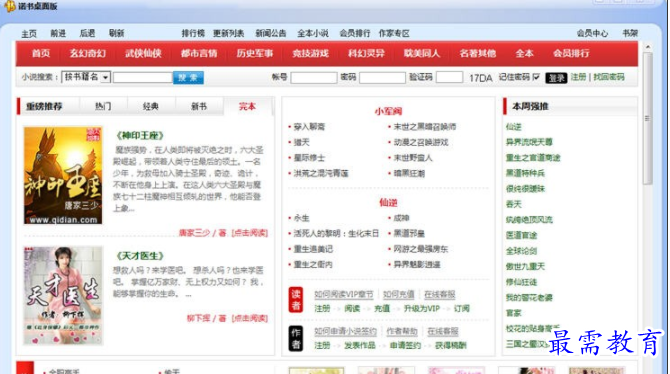
Task: Focus the 验证码 input field
Action: tap(450, 77)
